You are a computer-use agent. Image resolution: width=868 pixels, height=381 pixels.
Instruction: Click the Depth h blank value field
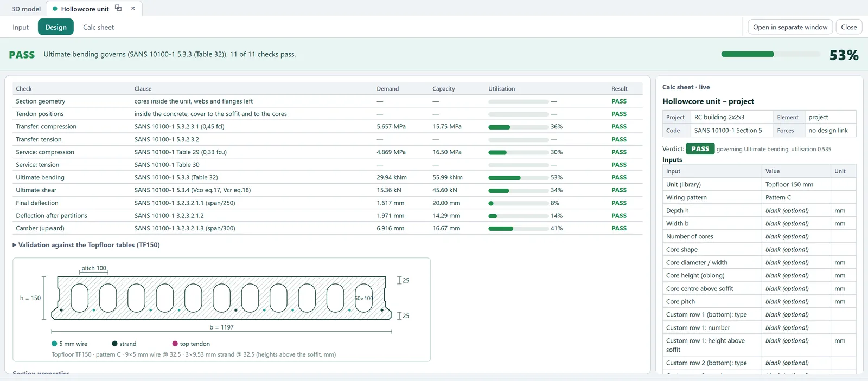coord(796,211)
